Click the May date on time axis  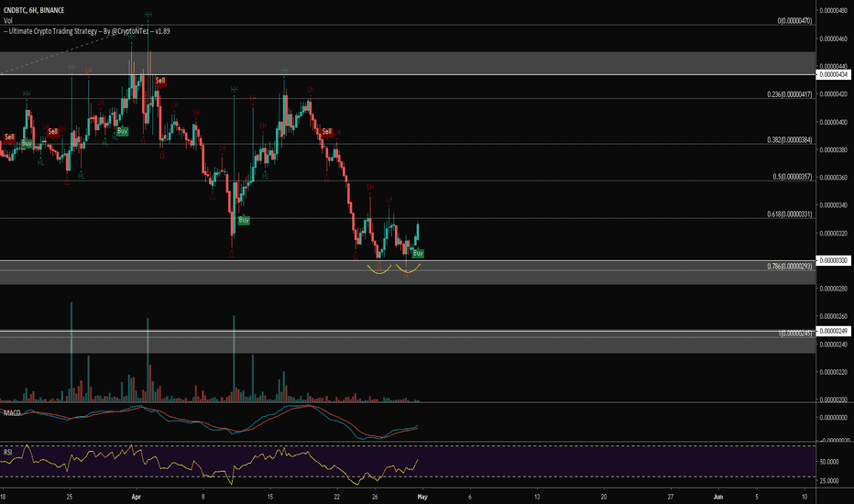click(422, 497)
